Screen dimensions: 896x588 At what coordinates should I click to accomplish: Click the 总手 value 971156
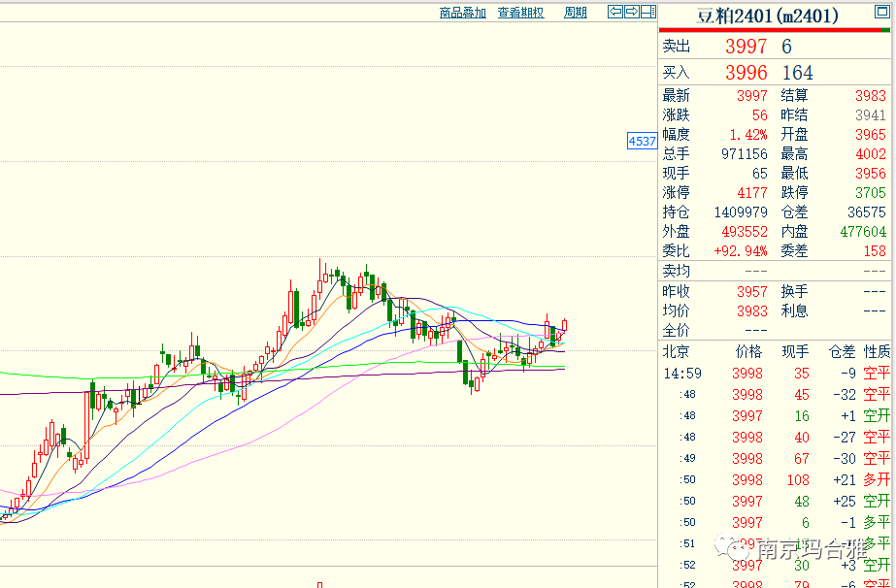[x=744, y=154]
